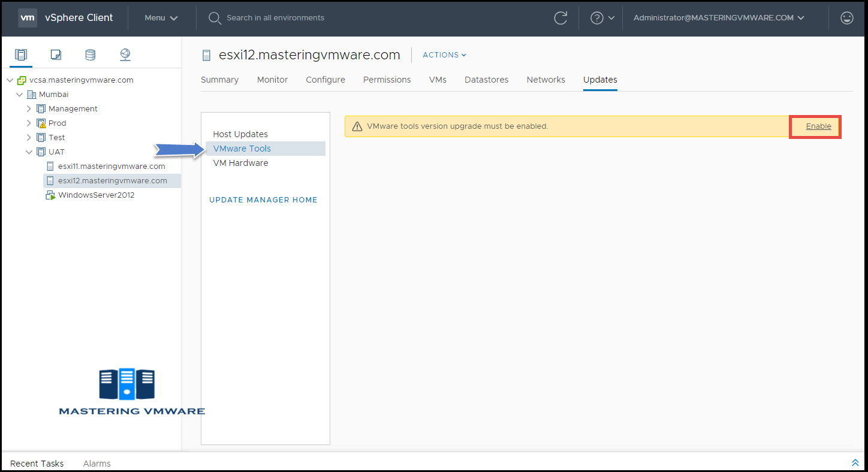Click Enable link for VMware tools upgrade

pyautogui.click(x=818, y=126)
